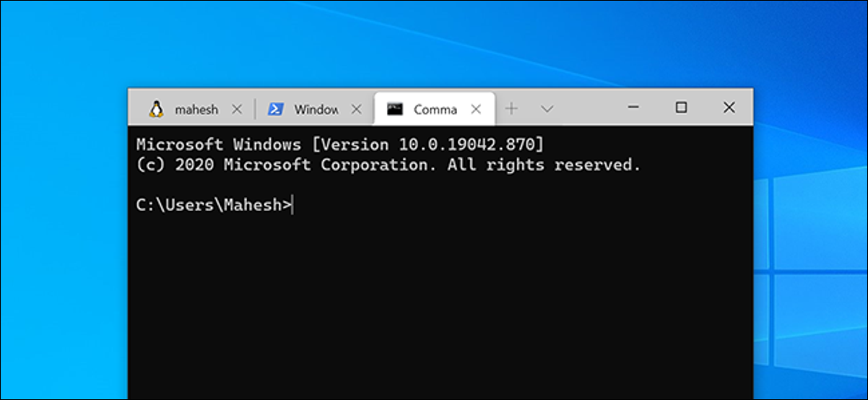Image resolution: width=868 pixels, height=400 pixels.
Task: Click the Microsoft Windows version text line
Action: 340,144
